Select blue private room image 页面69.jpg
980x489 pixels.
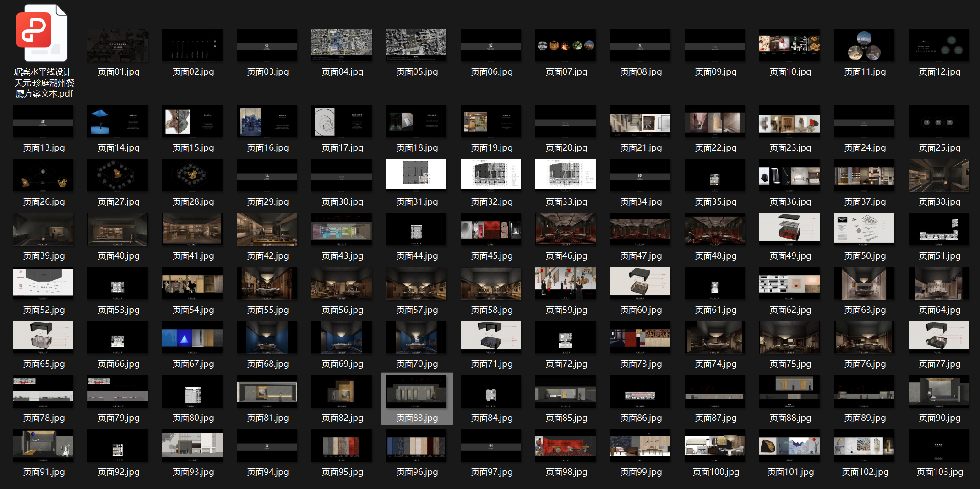pos(342,337)
